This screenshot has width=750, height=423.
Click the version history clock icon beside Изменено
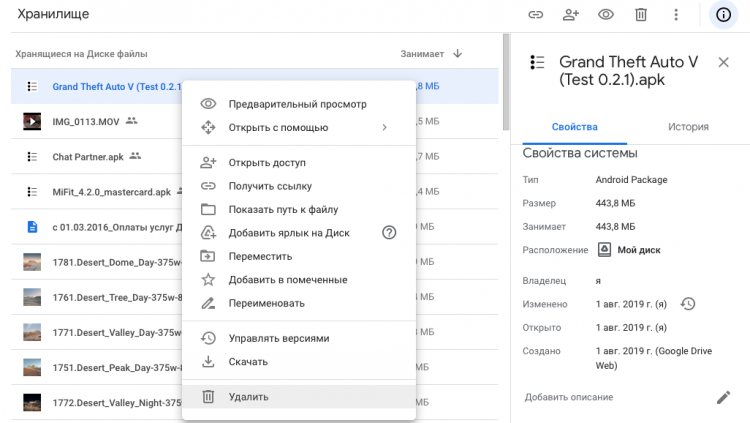point(688,304)
